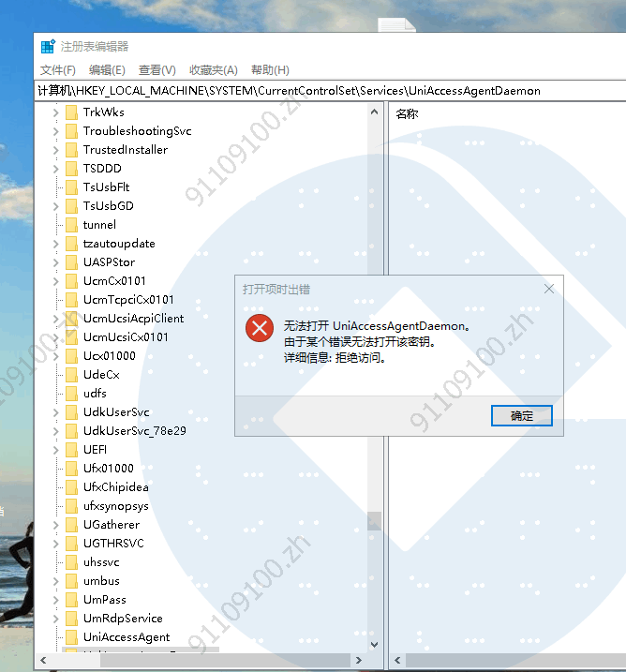This screenshot has width=626, height=672.
Task: Click the UdeCx folder icon
Action: pyautogui.click(x=71, y=375)
